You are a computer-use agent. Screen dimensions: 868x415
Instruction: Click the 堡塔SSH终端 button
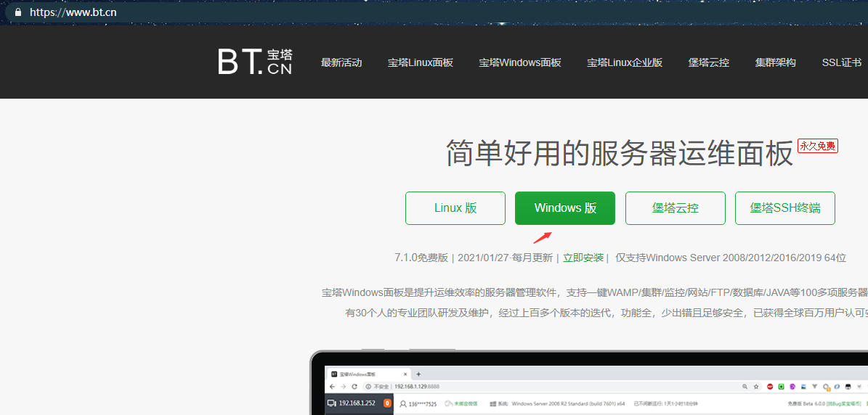point(785,208)
